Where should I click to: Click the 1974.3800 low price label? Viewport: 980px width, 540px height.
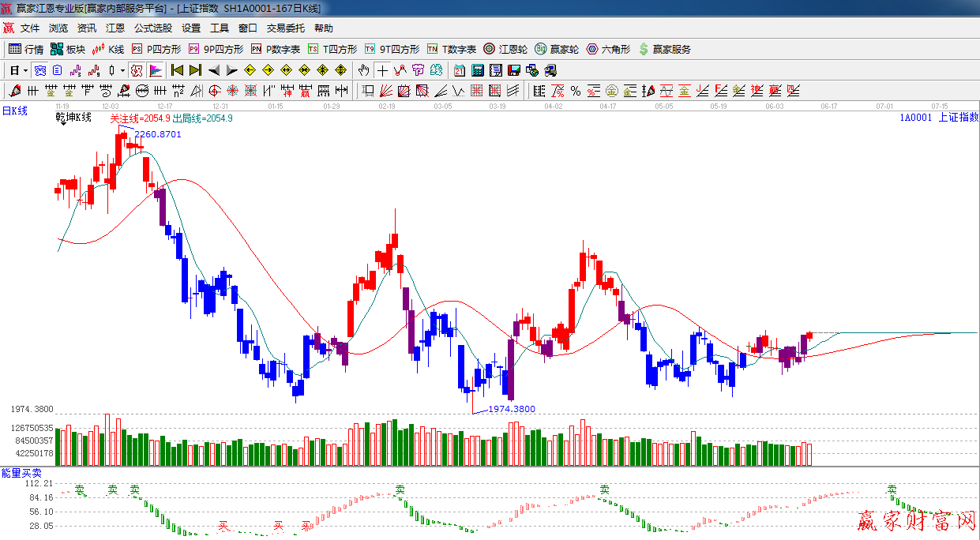(512, 409)
